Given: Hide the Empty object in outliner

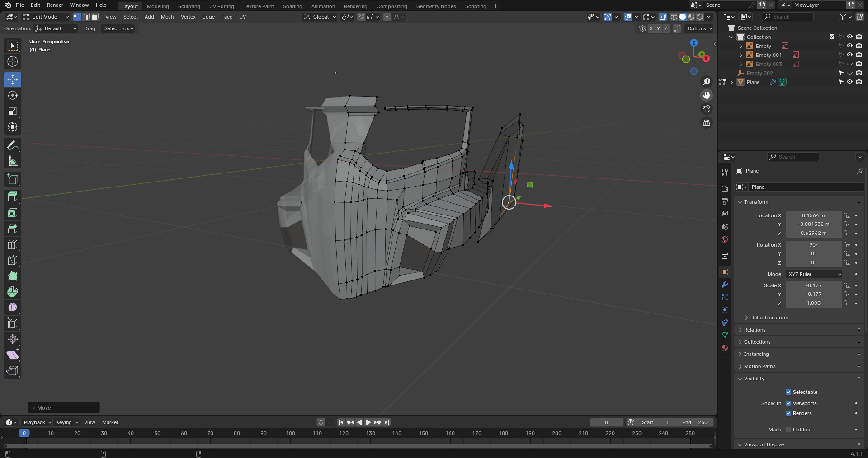Looking at the screenshot, I should [849, 46].
